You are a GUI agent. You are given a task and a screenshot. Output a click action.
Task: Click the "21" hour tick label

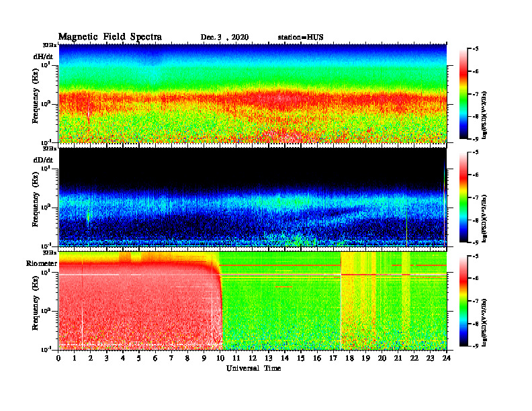point(398,358)
